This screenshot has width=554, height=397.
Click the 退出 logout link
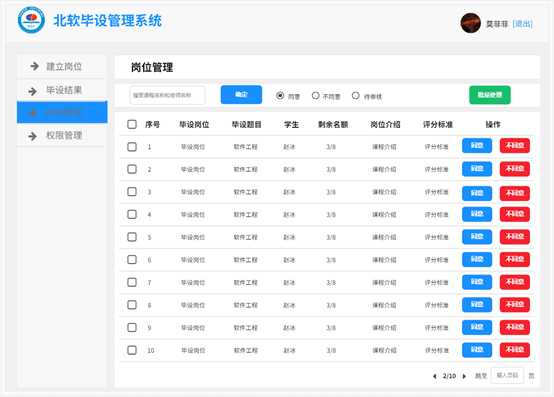[523, 24]
